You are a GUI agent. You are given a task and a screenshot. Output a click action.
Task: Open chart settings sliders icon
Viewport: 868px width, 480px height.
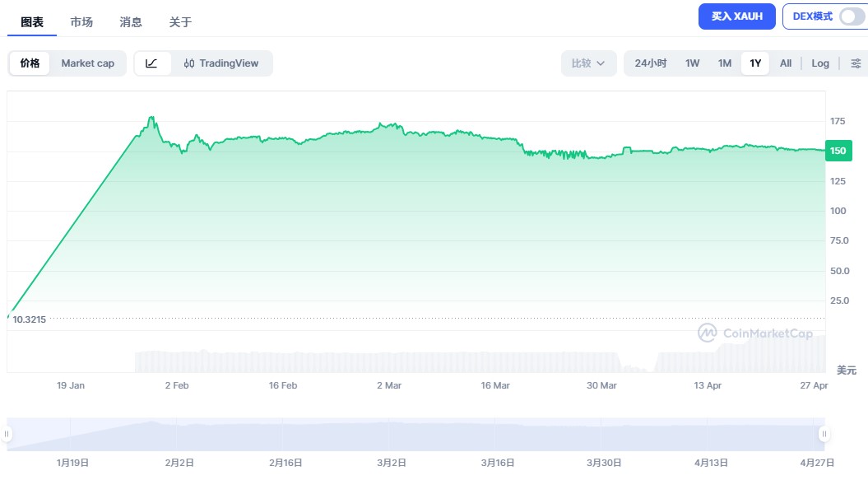tap(856, 63)
